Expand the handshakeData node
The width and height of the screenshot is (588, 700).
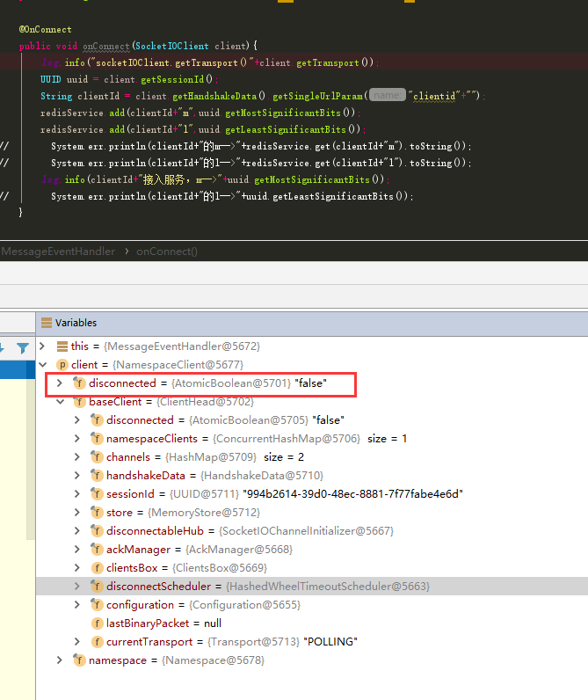77,476
